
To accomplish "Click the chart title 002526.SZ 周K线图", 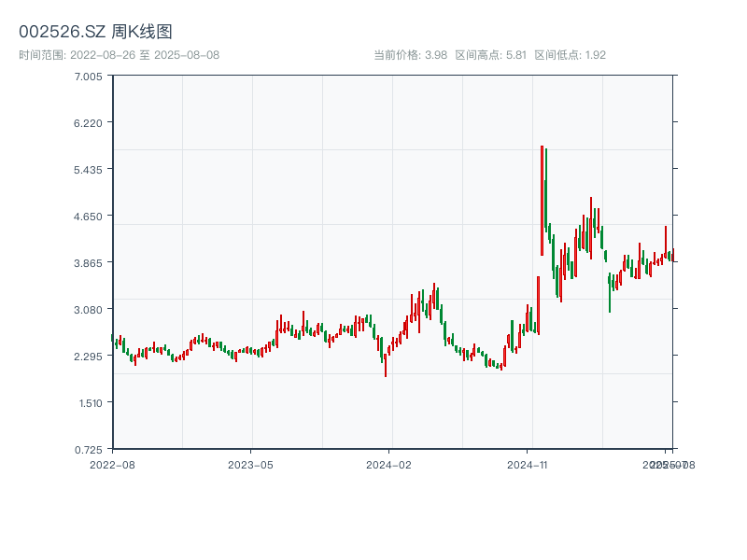I will (95, 32).
